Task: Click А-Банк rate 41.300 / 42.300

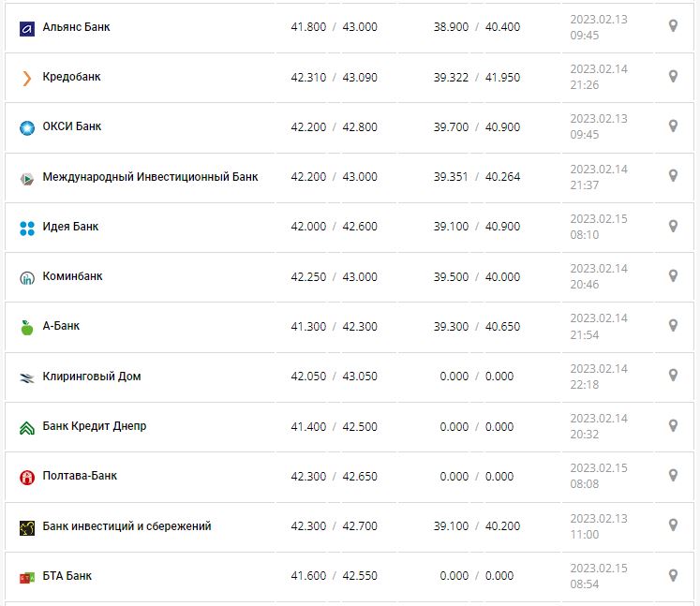Action: 334,327
